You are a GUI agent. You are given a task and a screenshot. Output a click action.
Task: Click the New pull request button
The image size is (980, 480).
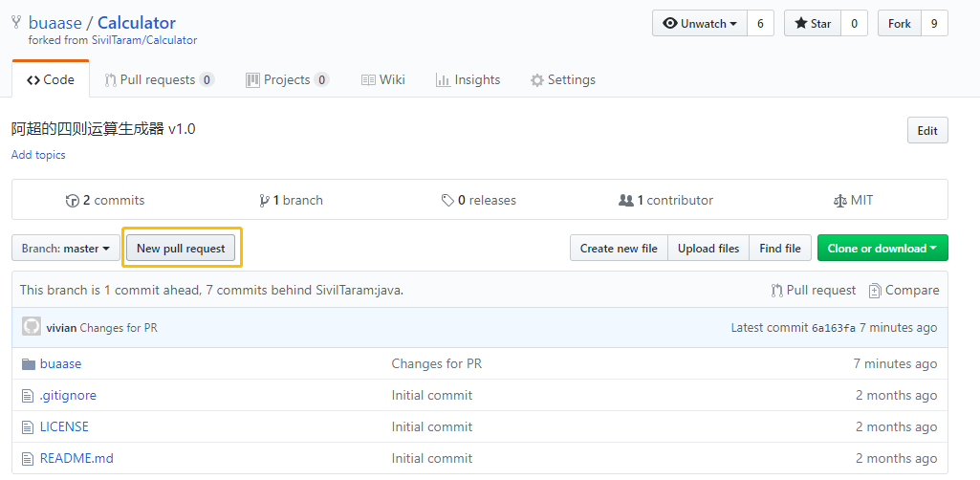pyautogui.click(x=181, y=248)
